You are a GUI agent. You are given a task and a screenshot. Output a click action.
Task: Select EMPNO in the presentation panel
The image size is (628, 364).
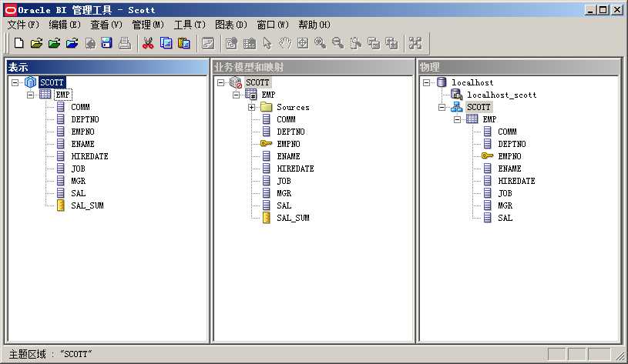click(82, 132)
